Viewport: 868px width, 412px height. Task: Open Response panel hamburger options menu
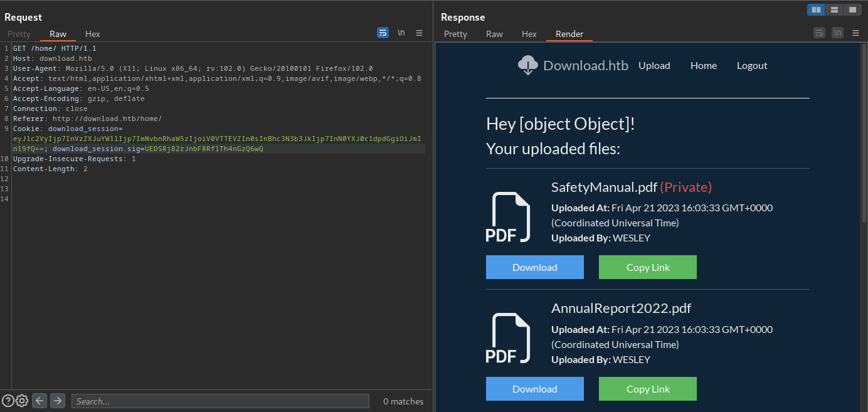point(855,33)
